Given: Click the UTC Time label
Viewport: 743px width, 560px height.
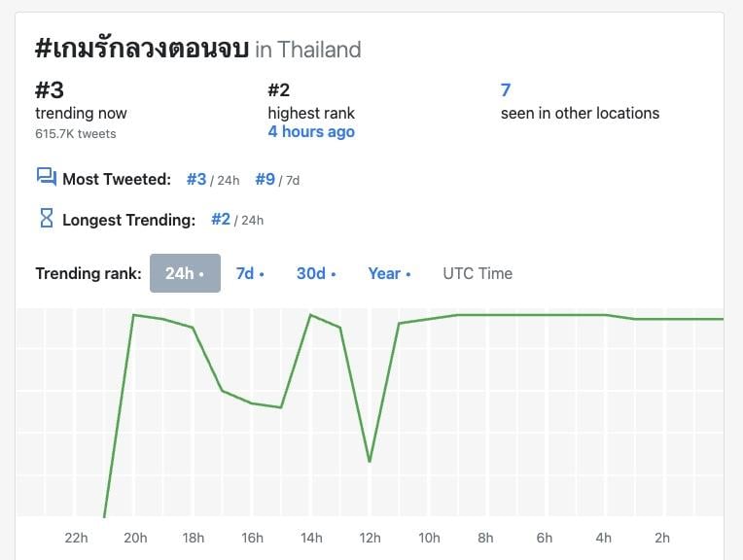Looking at the screenshot, I should [x=478, y=273].
